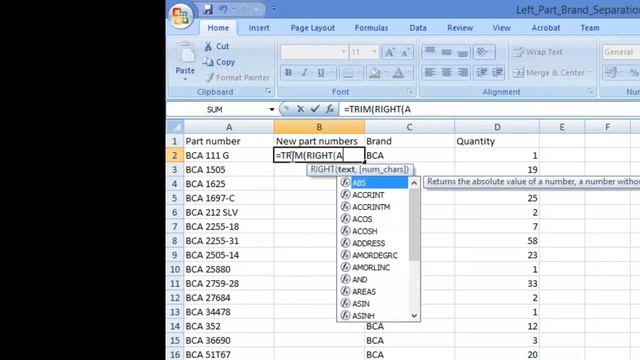Center text horizontally
This screenshot has height=360, width=640.
447,73
